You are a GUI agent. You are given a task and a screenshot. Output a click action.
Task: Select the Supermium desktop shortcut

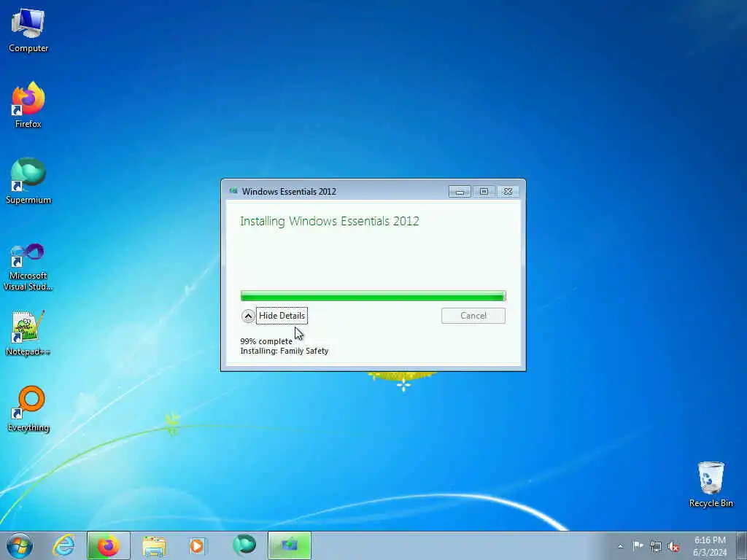coord(28,181)
